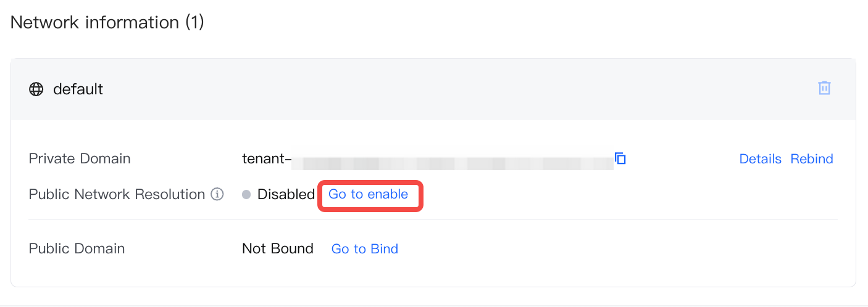Click the Public Network Resolution label
The width and height of the screenshot is (868, 307).
pos(117,194)
